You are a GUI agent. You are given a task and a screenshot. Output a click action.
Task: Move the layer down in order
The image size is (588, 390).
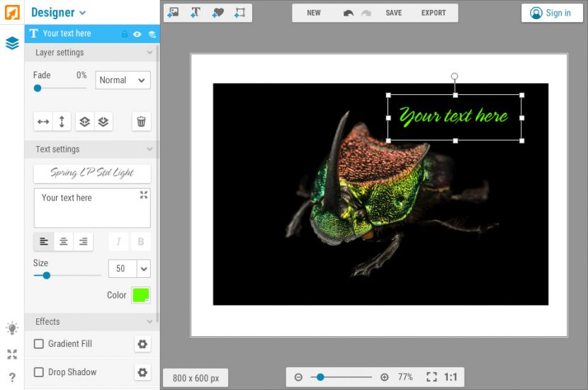tap(103, 122)
